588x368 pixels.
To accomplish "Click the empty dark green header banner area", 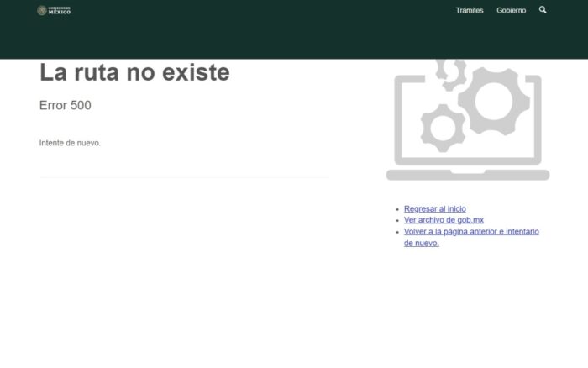I will [x=252, y=38].
